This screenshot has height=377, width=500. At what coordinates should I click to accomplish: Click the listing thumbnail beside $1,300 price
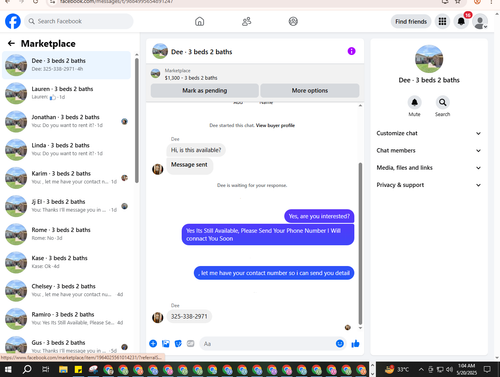[155, 74]
